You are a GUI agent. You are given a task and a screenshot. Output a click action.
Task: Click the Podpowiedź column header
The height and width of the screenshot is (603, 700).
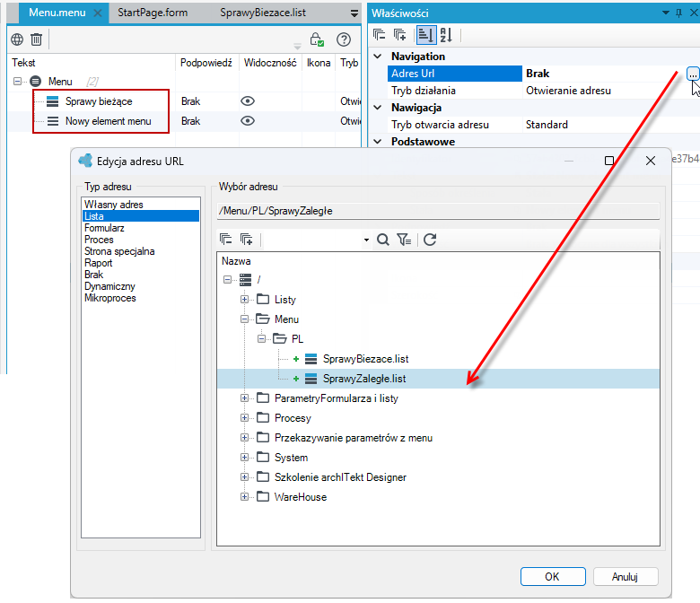206,63
